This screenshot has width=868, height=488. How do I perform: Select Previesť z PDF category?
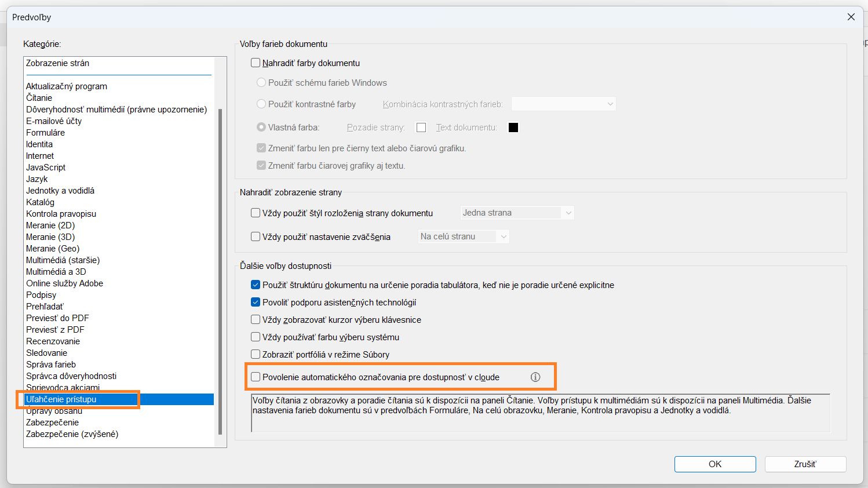click(x=56, y=330)
